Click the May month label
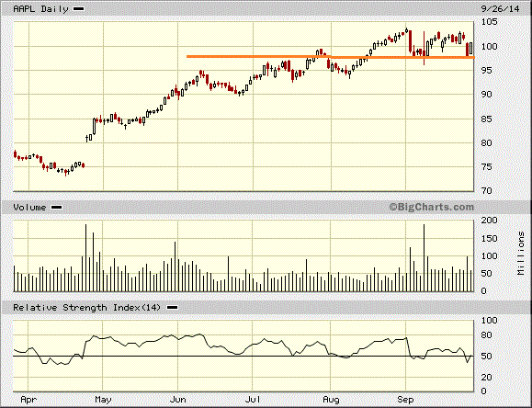 point(103,400)
